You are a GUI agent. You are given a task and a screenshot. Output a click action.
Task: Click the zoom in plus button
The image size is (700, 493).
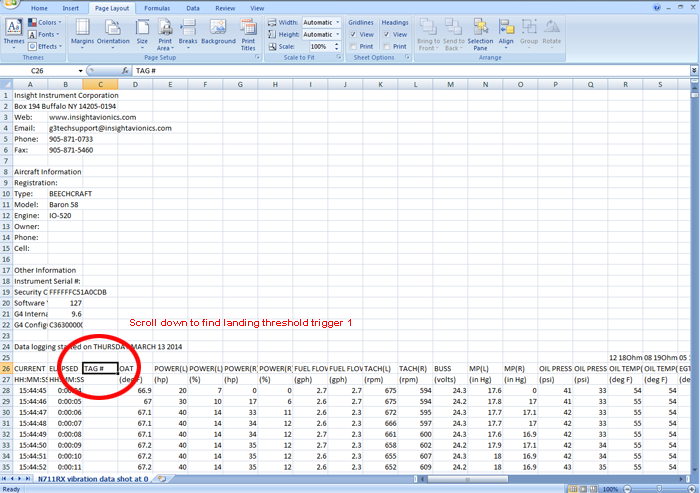[691, 489]
